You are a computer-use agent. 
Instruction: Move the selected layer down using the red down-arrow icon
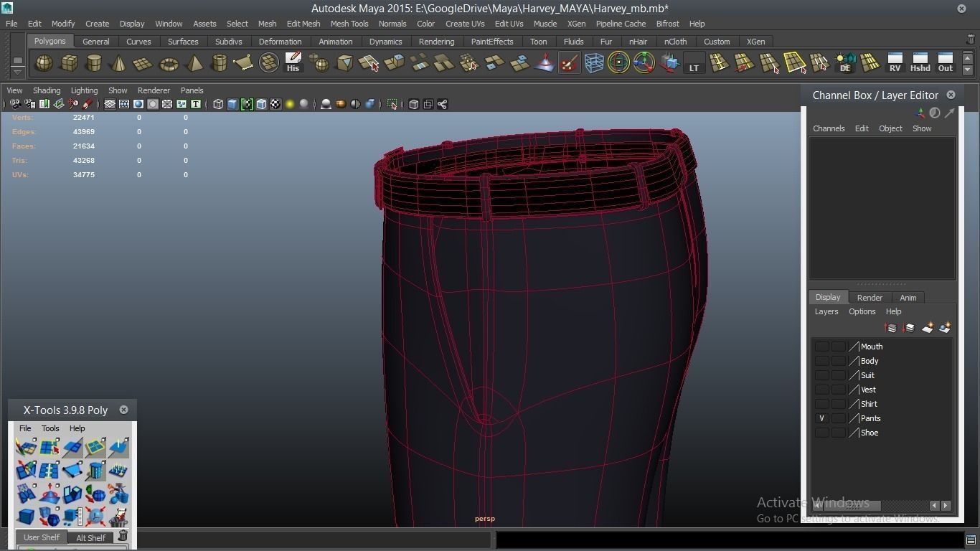pyautogui.click(x=909, y=328)
